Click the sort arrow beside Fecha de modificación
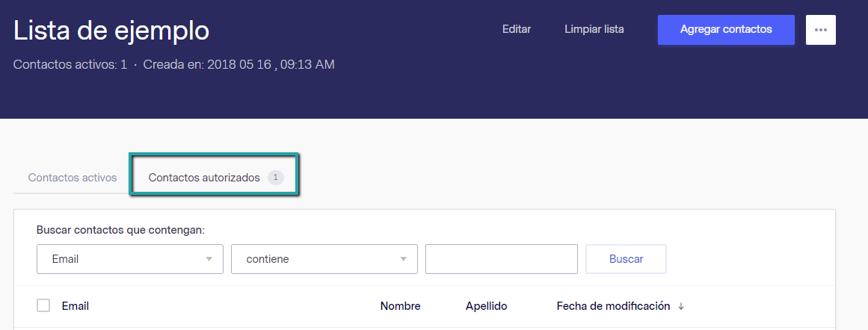 (x=681, y=307)
